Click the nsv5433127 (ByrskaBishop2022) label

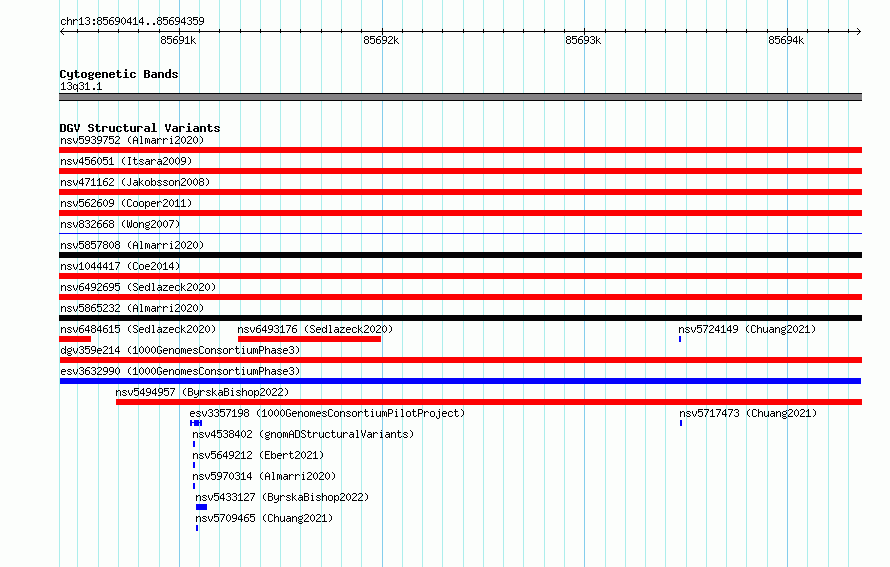pos(282,497)
